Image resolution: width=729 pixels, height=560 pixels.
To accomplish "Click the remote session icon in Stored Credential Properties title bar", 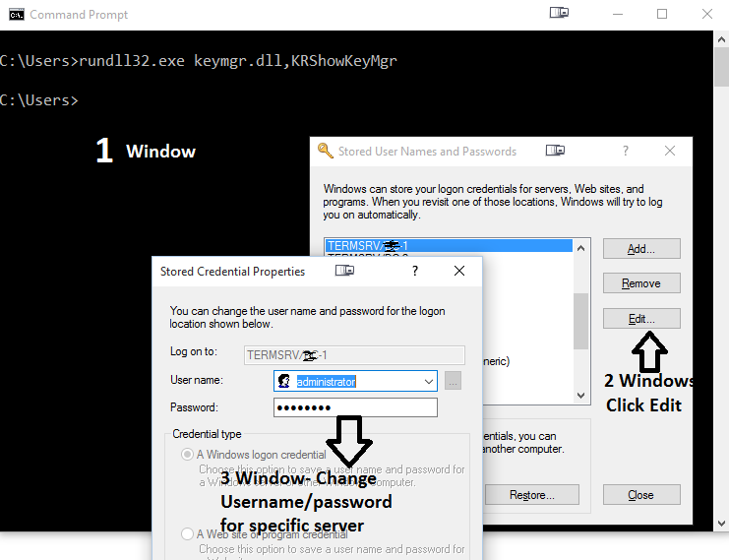I will (x=344, y=271).
